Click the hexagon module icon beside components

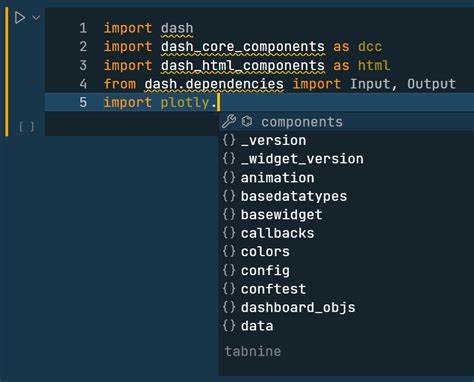click(247, 121)
